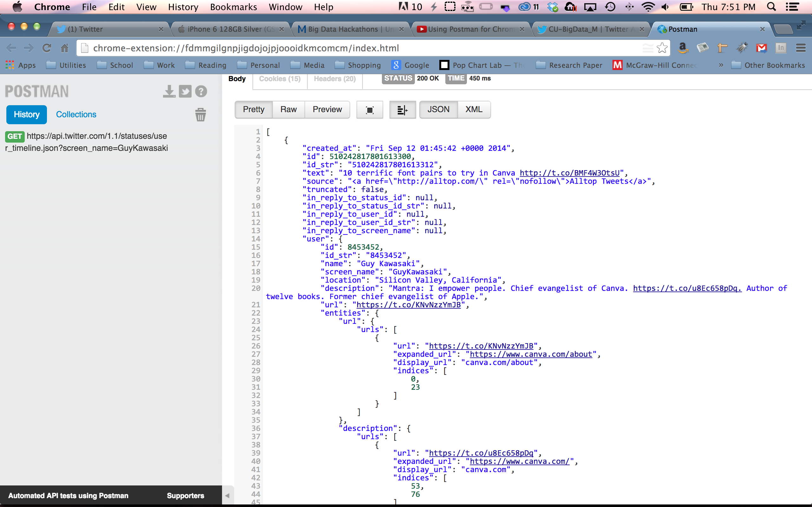The image size is (812, 507).
Task: Switch to the Headers (20) tab
Action: [335, 79]
